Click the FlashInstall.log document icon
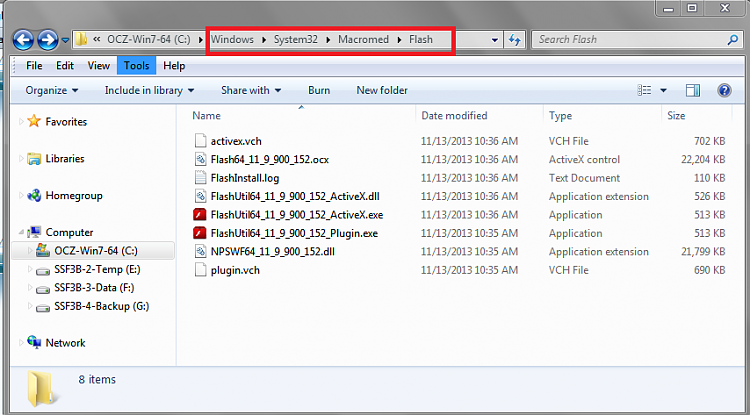 (x=200, y=178)
